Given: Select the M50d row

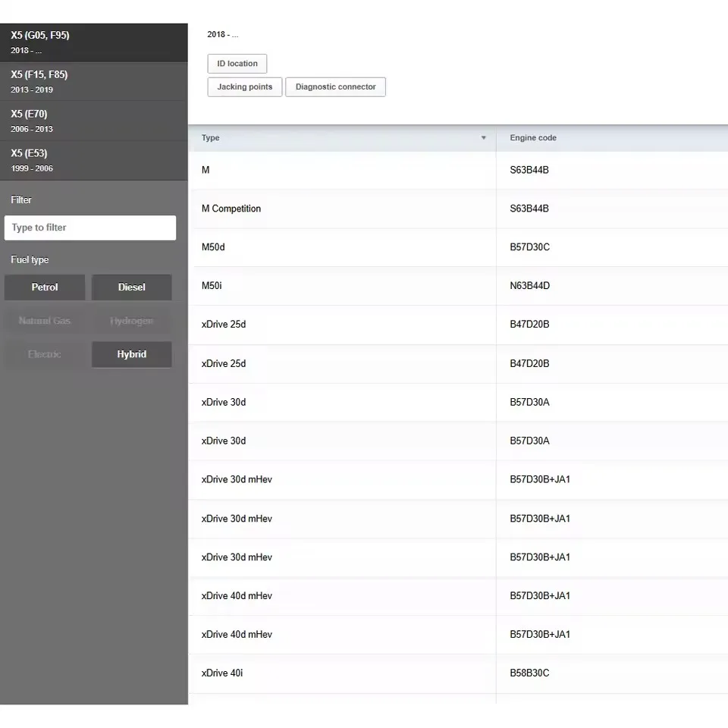Looking at the screenshot, I should pyautogui.click(x=458, y=247).
